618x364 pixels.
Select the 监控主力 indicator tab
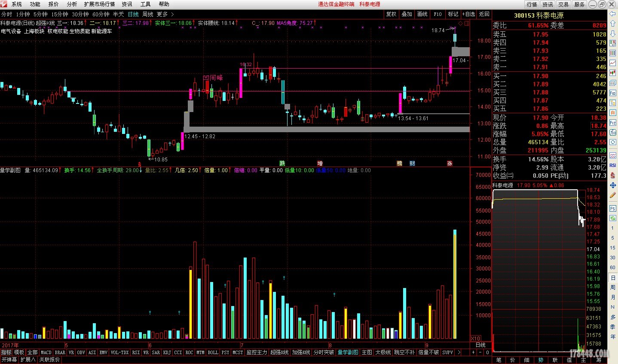(257, 352)
